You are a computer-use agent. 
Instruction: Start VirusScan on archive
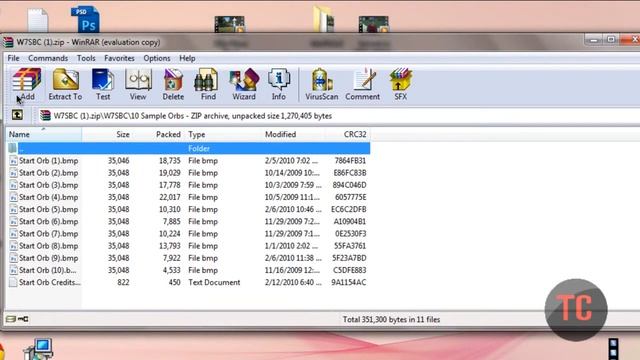[322, 84]
